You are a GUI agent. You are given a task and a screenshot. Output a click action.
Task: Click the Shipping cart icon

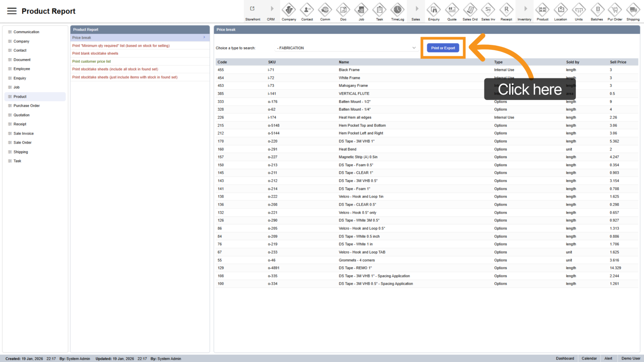632,10
